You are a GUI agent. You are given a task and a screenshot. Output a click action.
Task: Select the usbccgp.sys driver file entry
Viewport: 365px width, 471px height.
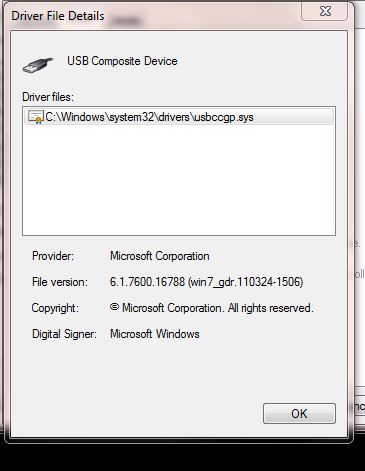[179, 117]
